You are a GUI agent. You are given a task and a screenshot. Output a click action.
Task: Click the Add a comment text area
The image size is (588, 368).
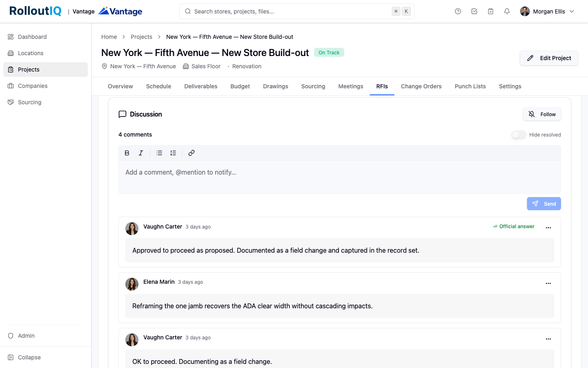[x=340, y=177]
